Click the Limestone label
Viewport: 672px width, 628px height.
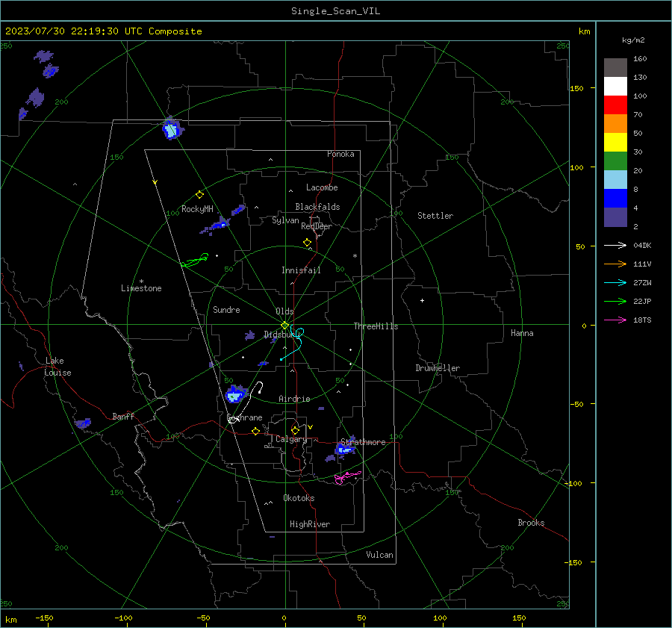141,288
